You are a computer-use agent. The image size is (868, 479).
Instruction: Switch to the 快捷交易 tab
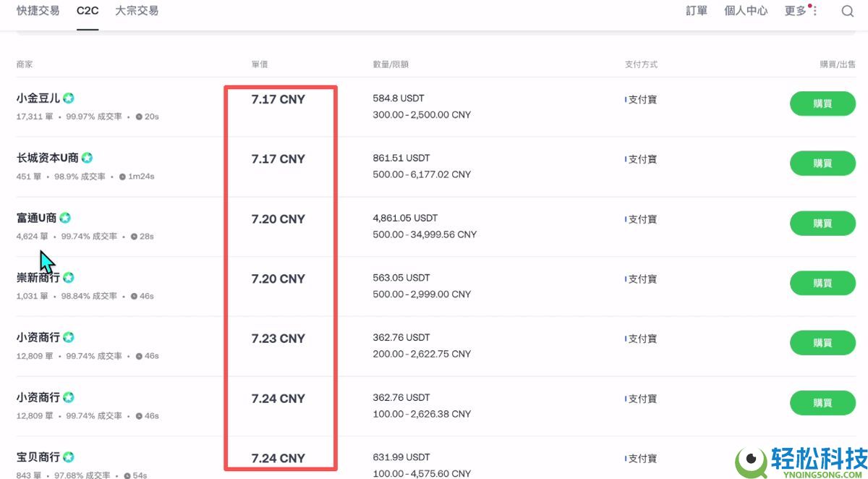click(x=38, y=11)
